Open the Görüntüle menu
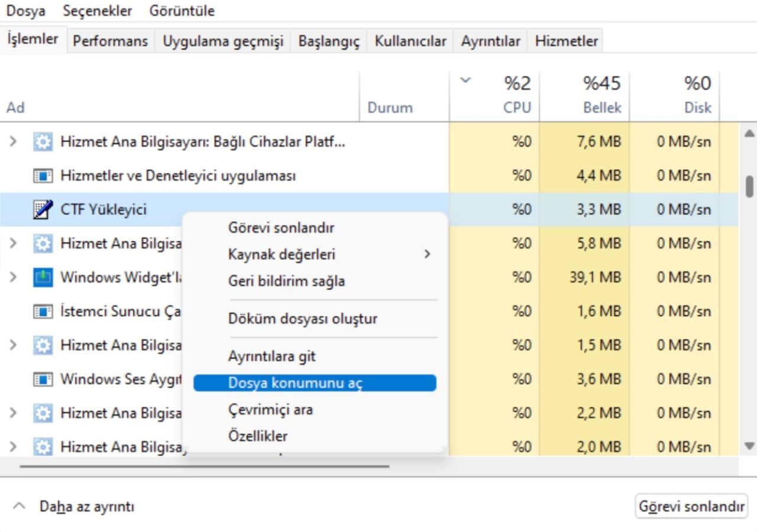The width and height of the screenshot is (757, 532). coord(182,11)
